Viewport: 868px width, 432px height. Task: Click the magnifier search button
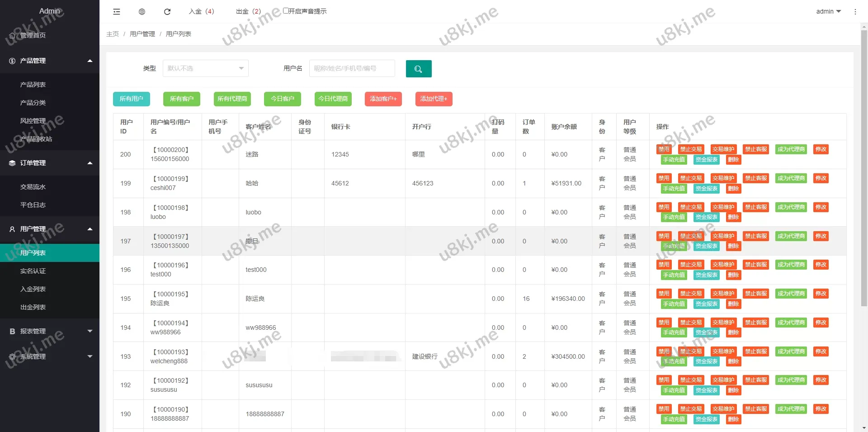click(x=418, y=69)
